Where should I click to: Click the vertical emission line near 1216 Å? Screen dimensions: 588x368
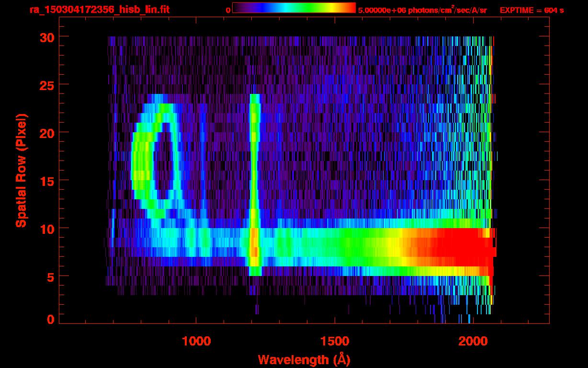click(255, 184)
